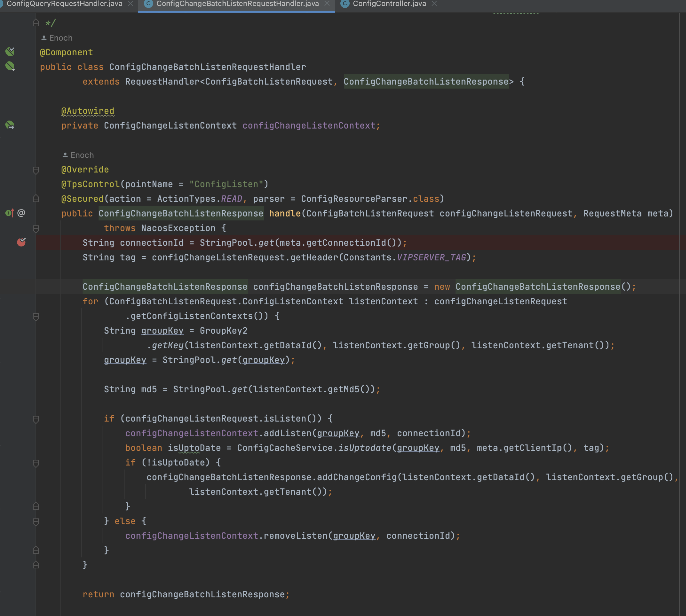Collapse the for loop at getConfigListenContexts

[x=36, y=317]
